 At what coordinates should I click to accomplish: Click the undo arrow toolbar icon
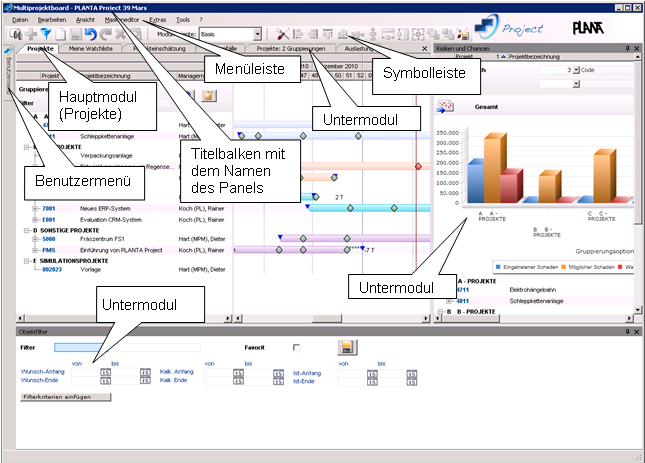pos(90,35)
